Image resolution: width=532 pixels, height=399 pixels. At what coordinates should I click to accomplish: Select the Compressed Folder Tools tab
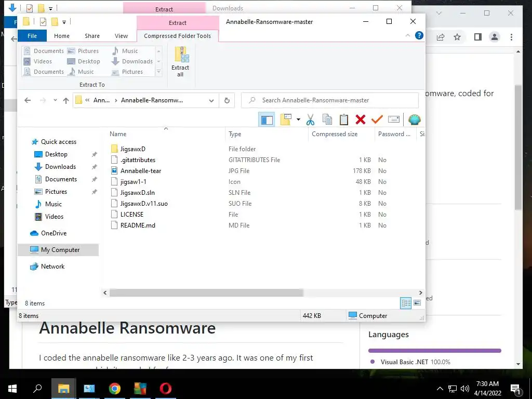coord(178,36)
